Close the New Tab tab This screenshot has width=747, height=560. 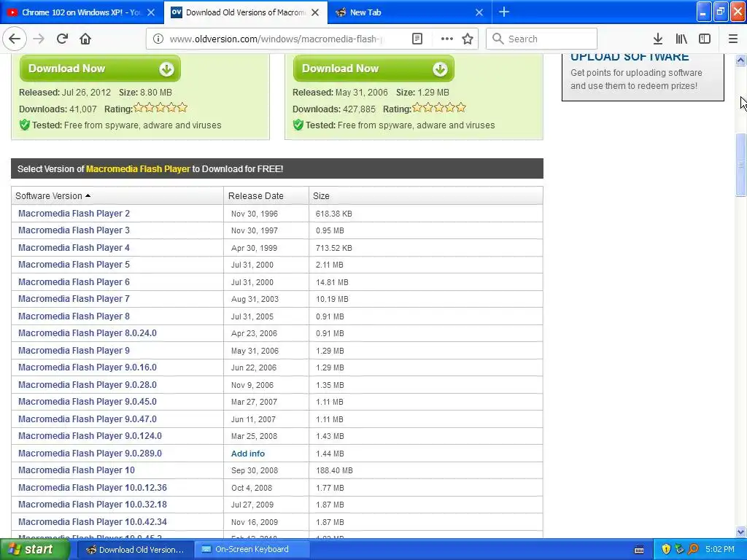[479, 12]
